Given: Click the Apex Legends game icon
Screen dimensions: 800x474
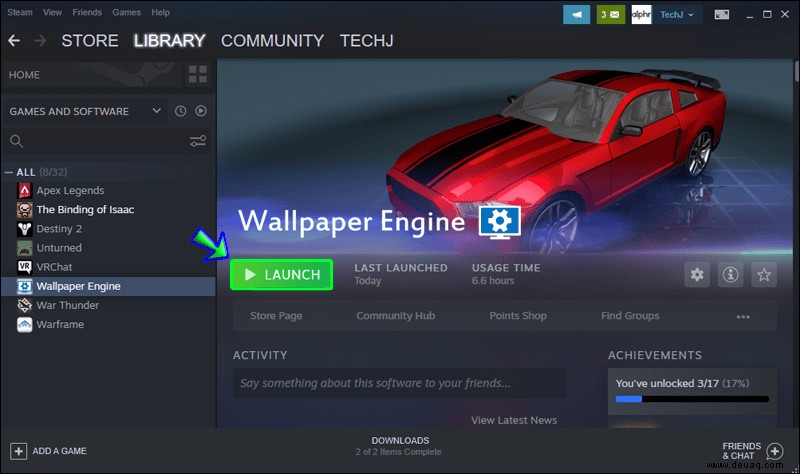Looking at the screenshot, I should pos(24,190).
